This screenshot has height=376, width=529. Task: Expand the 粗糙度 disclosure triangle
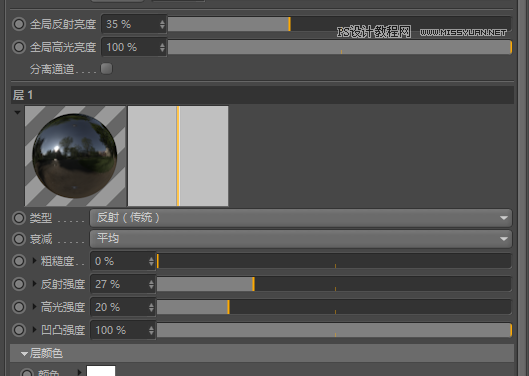coord(34,261)
